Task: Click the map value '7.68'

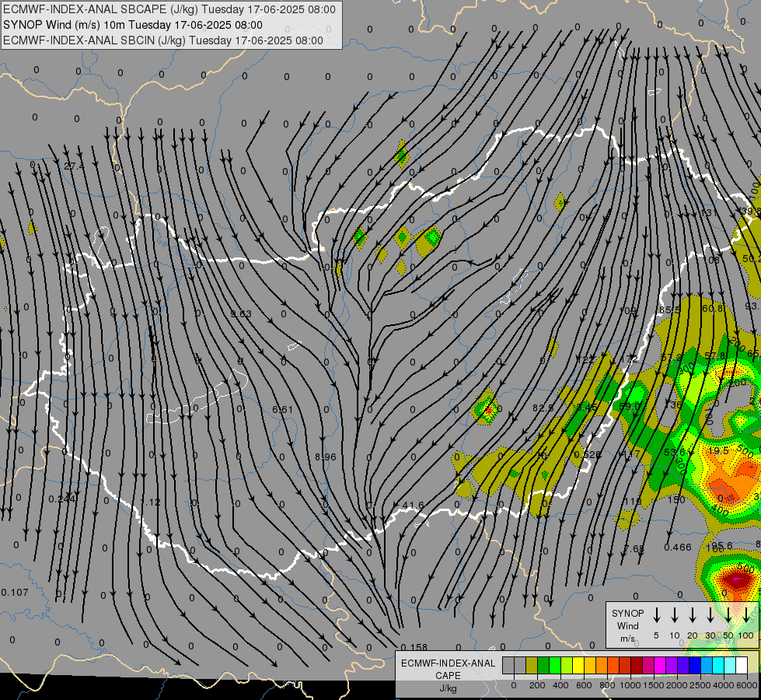Action: click(x=634, y=548)
